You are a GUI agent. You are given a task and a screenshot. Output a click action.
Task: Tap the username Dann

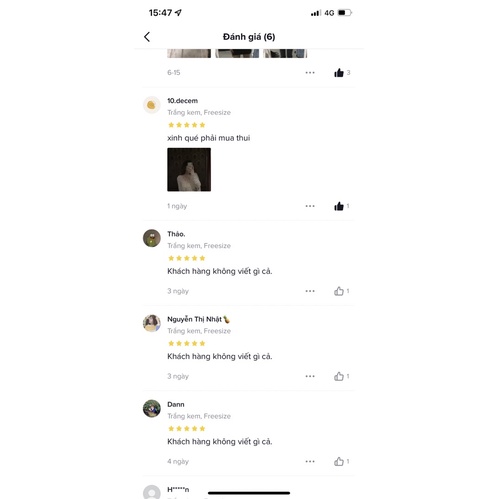(176, 404)
